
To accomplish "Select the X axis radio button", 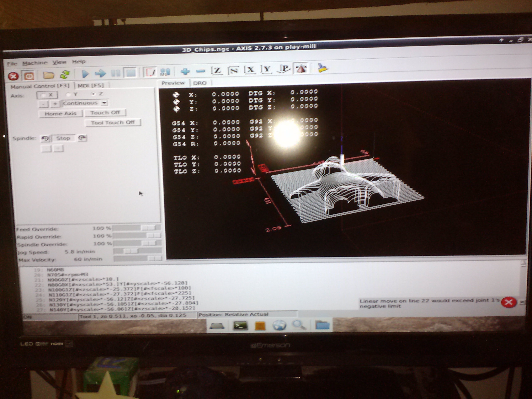I will [47, 95].
